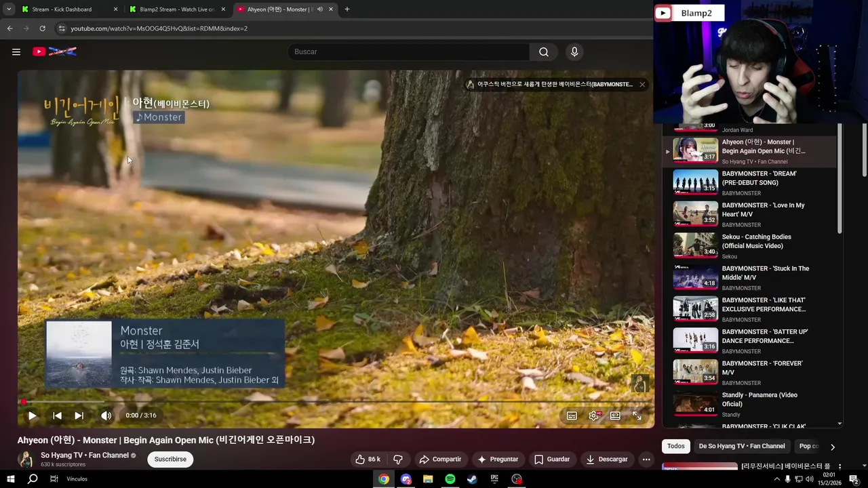Close the Stream - Kick Dashboard tab

[115, 9]
